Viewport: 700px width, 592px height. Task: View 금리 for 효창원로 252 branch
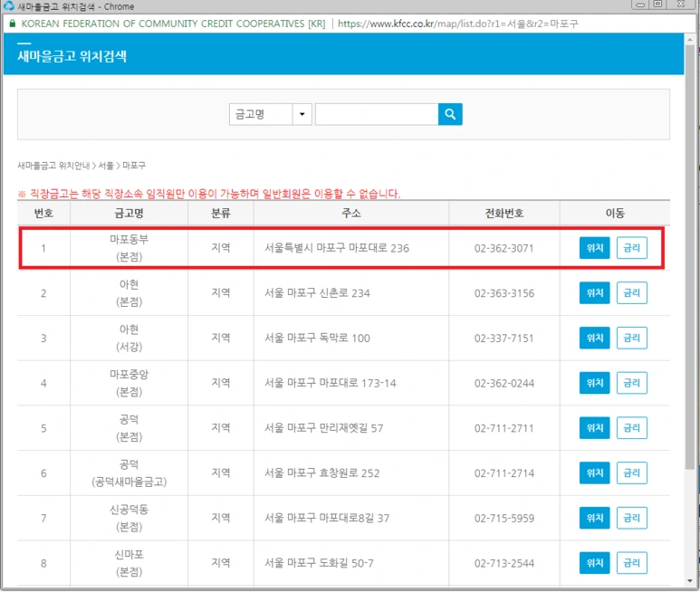(x=631, y=473)
